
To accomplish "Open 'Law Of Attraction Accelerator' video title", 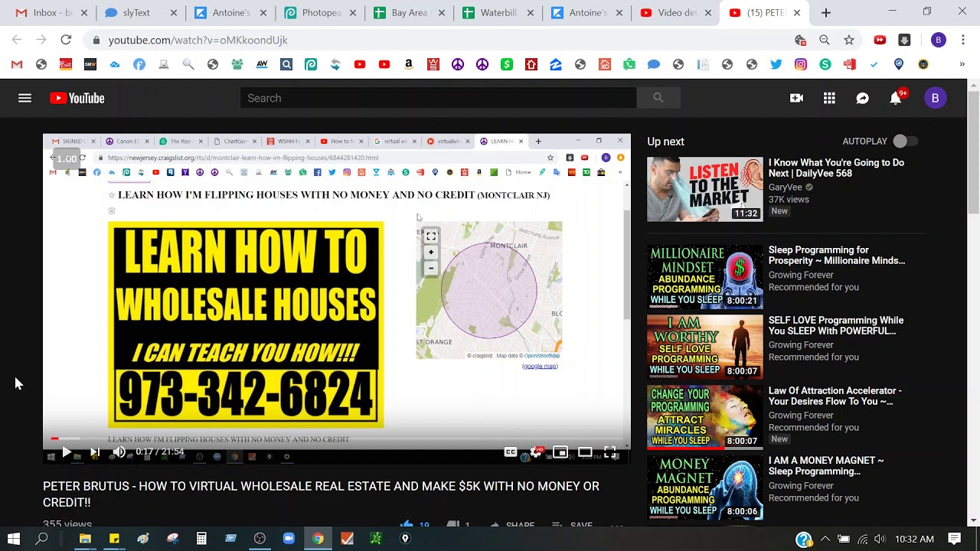I will [835, 396].
